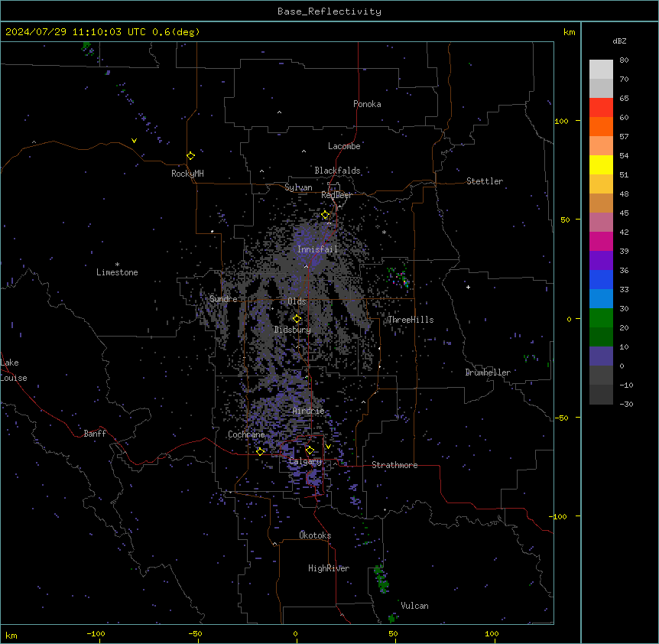Screen dimensions: 659x644
Task: Select the yellow diamond marker above Didsbury
Action: pos(297,319)
